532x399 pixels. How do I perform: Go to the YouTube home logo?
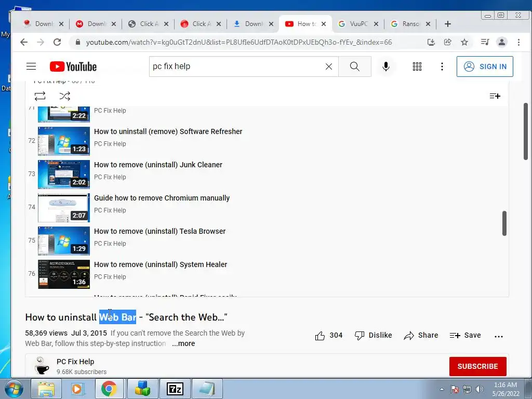click(x=73, y=66)
